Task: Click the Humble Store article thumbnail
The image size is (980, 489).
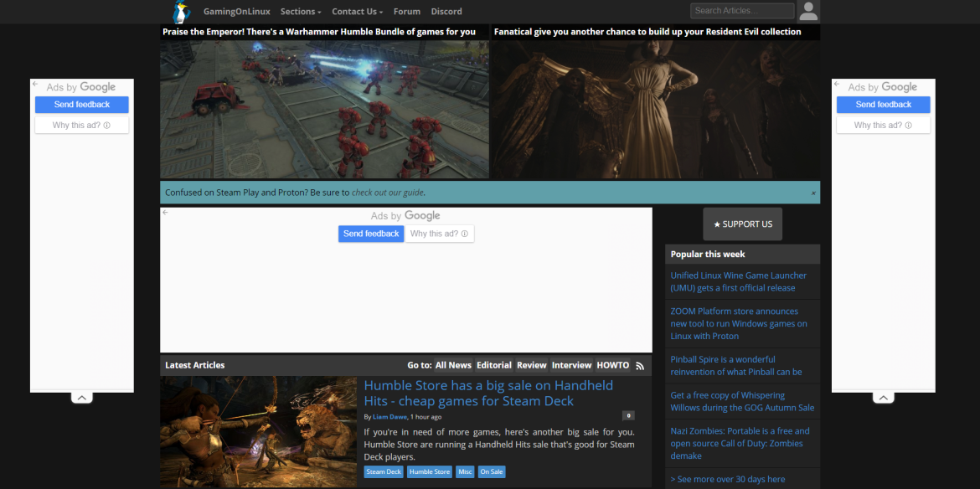Action: (x=259, y=432)
